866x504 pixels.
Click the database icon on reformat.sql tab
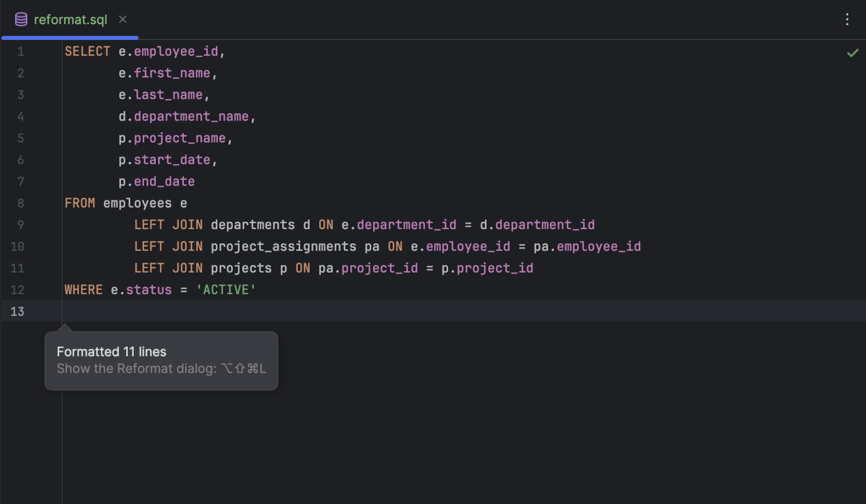point(21,19)
